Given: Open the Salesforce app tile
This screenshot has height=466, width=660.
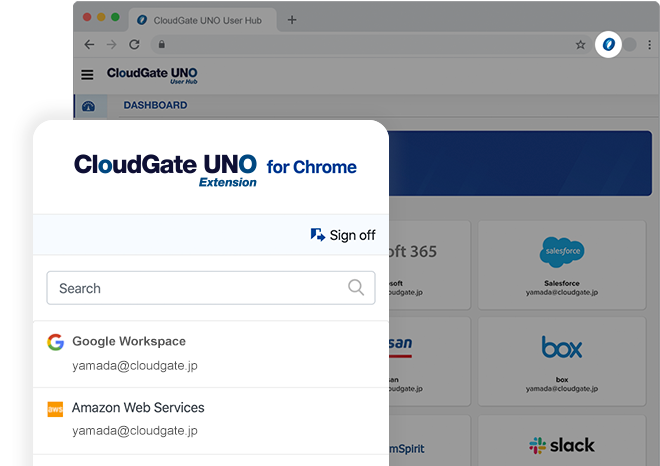Looking at the screenshot, I should coord(562,265).
